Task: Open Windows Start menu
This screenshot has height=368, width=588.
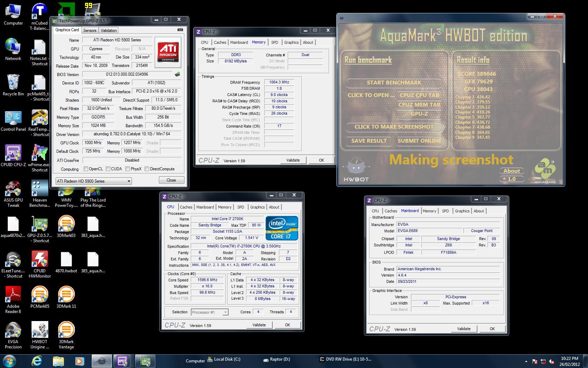Action: 9,361
